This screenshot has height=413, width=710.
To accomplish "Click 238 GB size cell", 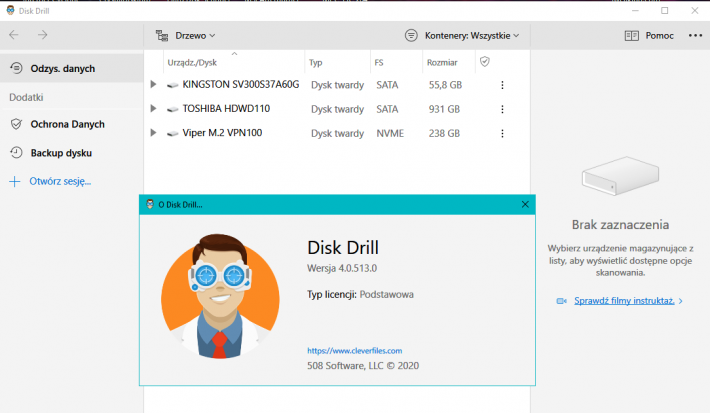I will (444, 134).
